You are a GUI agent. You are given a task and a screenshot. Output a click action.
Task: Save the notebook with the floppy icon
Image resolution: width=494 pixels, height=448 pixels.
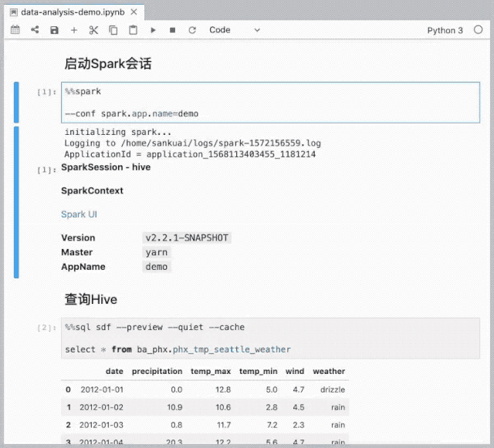pyautogui.click(x=54, y=30)
